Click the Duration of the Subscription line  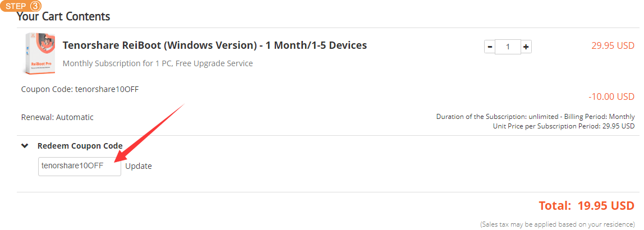(x=535, y=117)
